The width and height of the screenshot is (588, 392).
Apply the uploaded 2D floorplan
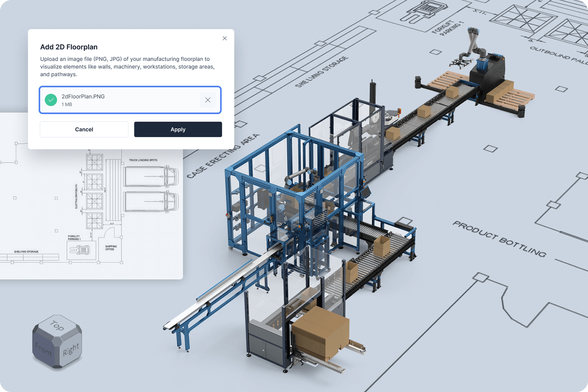(x=178, y=129)
